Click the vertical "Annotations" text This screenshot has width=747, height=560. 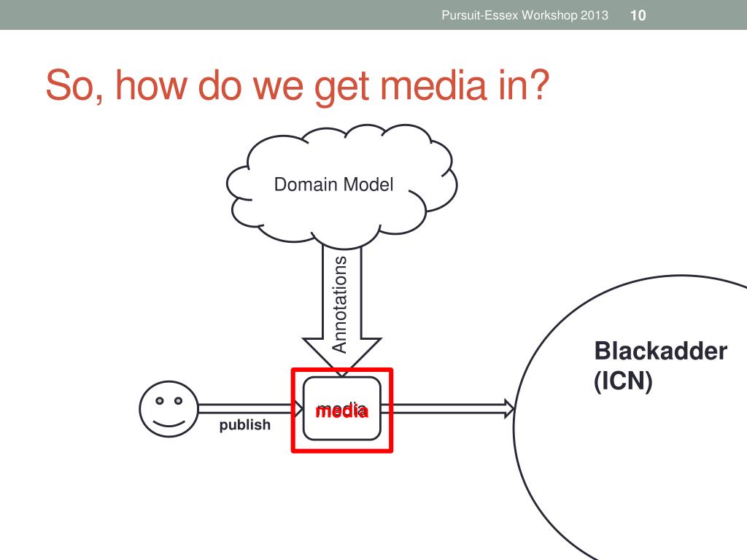(x=339, y=305)
